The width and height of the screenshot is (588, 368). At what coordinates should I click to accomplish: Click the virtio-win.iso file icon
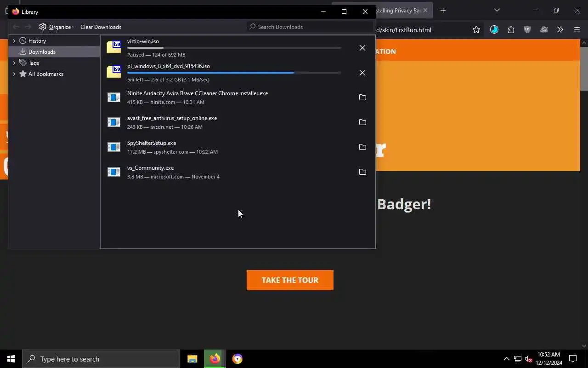[113, 47]
